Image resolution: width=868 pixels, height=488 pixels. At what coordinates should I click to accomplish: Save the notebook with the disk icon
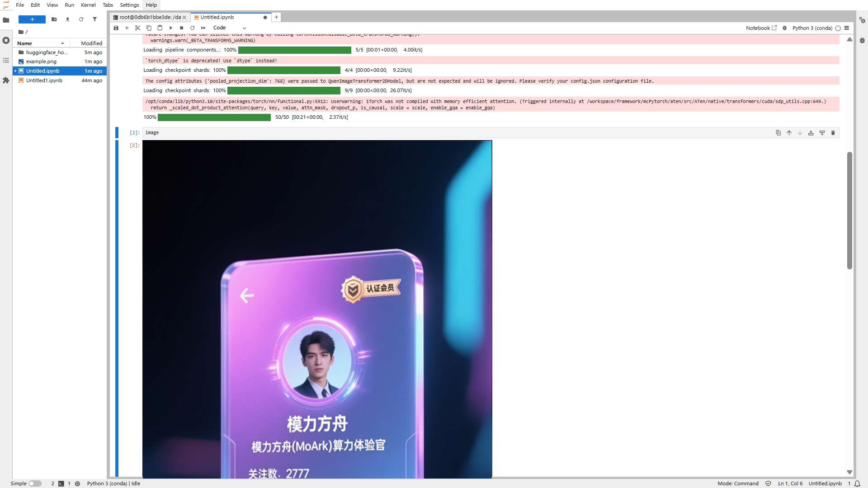tap(116, 28)
